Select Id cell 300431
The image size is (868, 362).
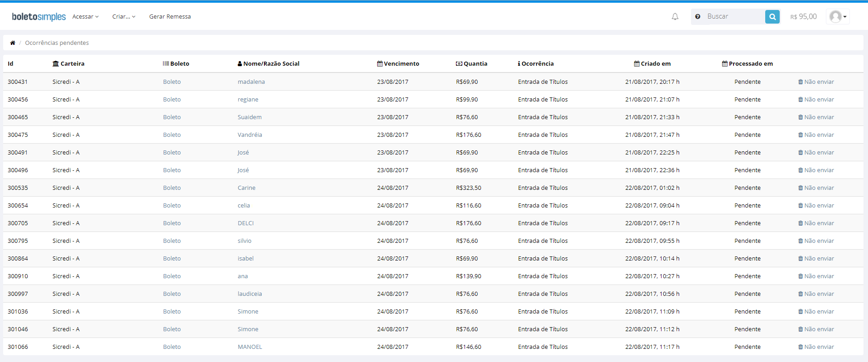18,82
